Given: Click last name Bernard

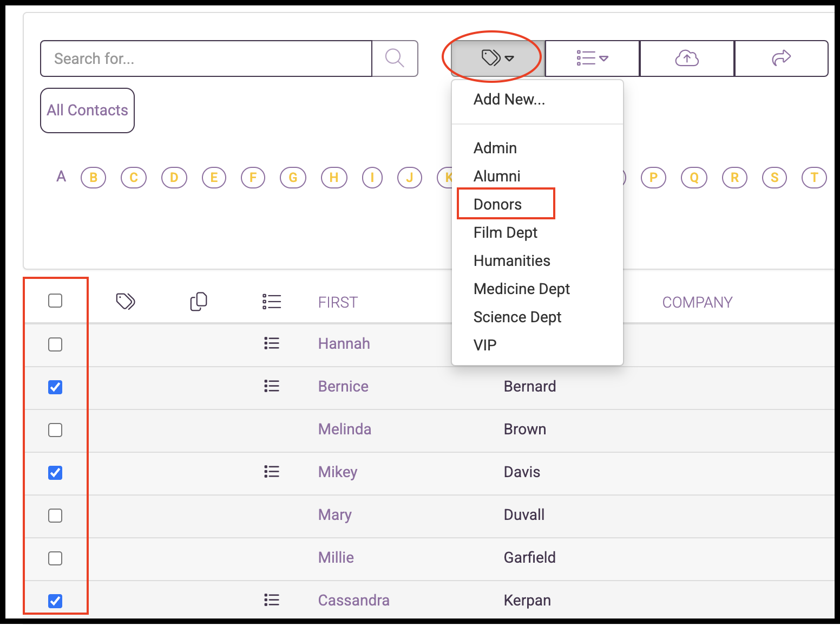Looking at the screenshot, I should click(x=530, y=386).
